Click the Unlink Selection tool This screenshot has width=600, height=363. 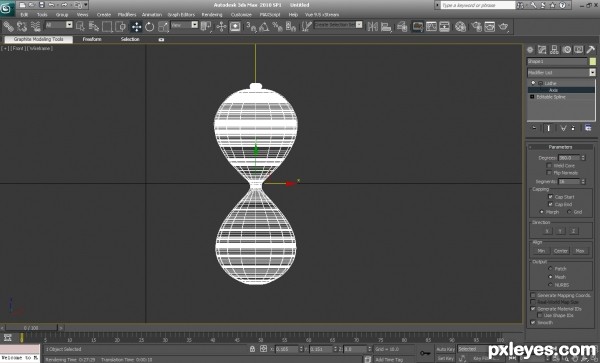pos(22,26)
